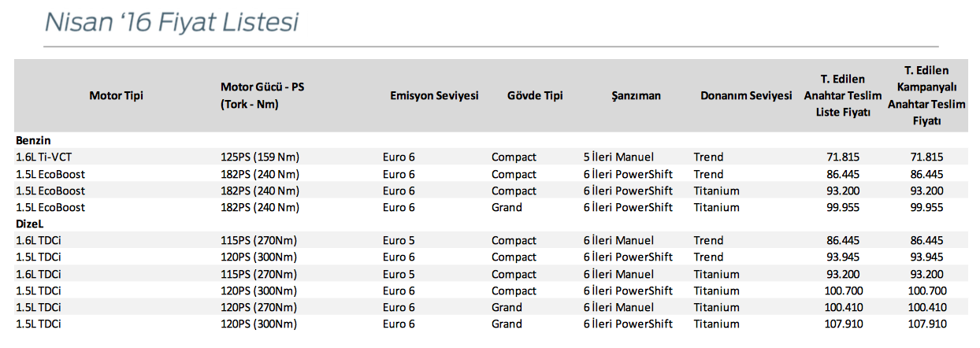Select the 'Şanzıman' column header
980x348 pixels.
tap(636, 96)
